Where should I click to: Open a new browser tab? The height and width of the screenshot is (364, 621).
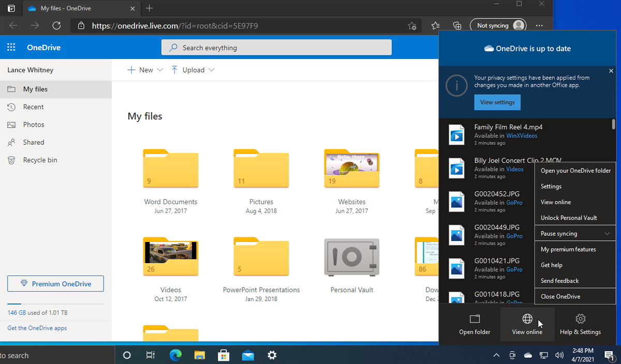tap(150, 8)
